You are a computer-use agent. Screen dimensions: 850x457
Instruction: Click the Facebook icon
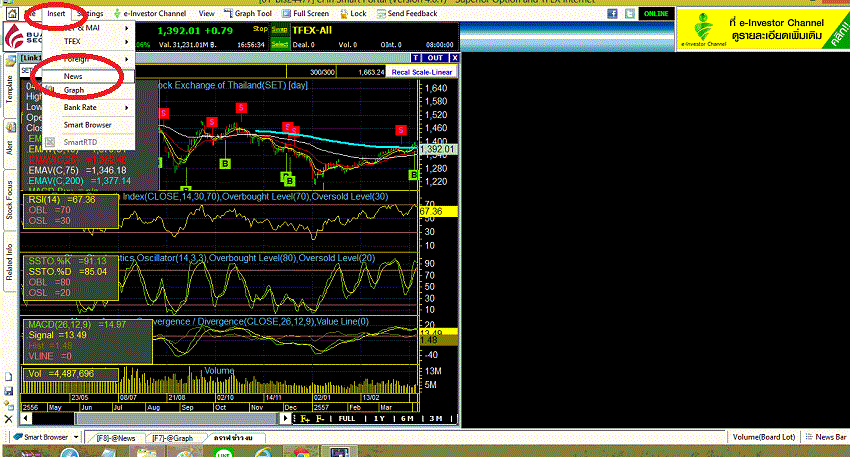pyautogui.click(x=612, y=14)
